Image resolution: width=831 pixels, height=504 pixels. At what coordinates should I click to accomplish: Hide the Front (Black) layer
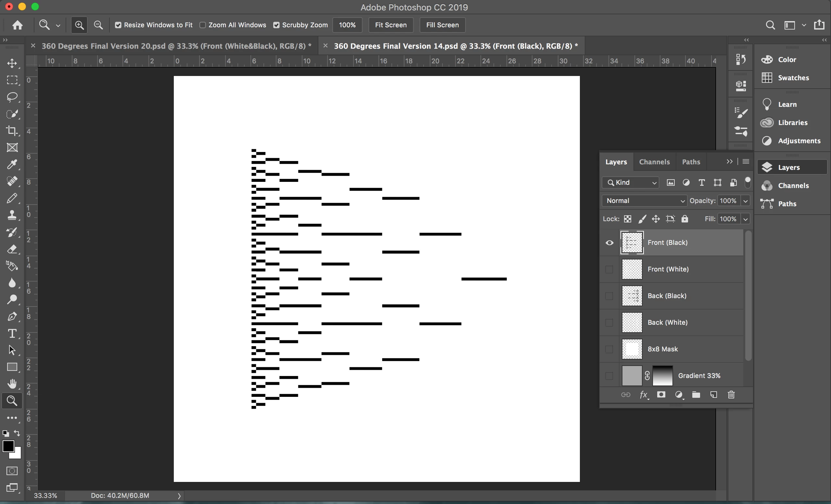(x=609, y=243)
